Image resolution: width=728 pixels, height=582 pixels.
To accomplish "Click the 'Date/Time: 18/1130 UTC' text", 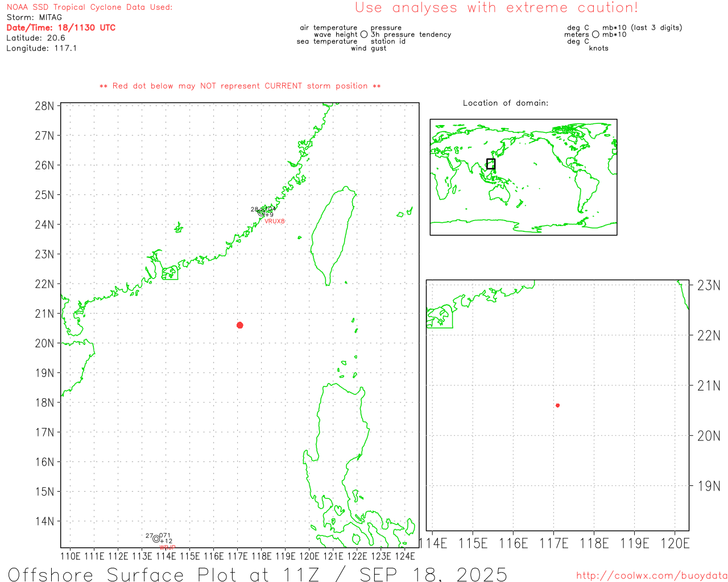I will (61, 28).
